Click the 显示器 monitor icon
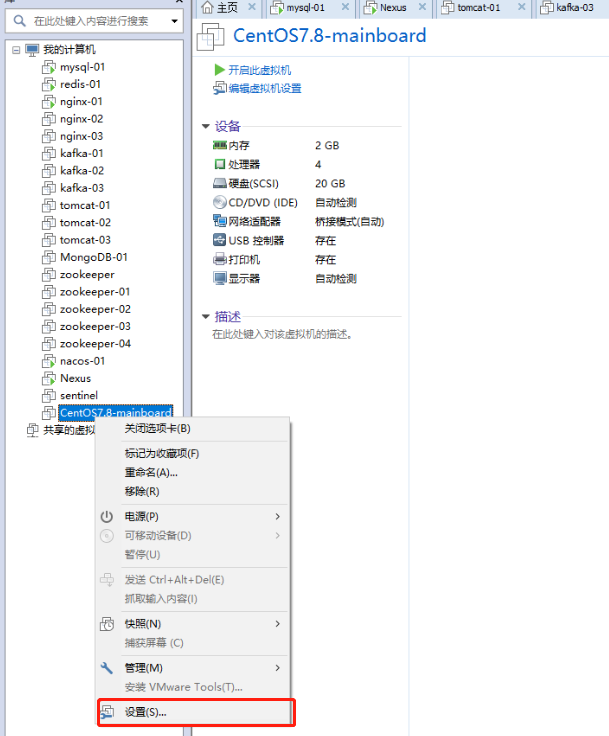The image size is (609, 736). pos(220,278)
